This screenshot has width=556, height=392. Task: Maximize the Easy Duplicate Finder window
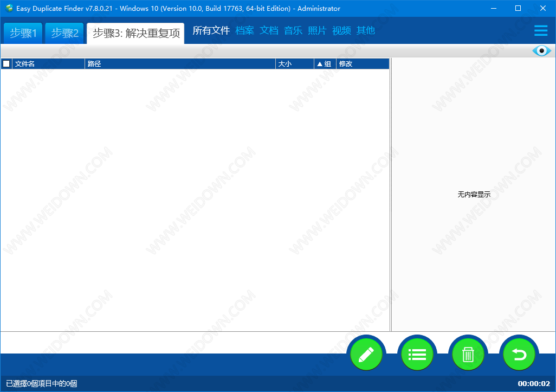[518, 8]
